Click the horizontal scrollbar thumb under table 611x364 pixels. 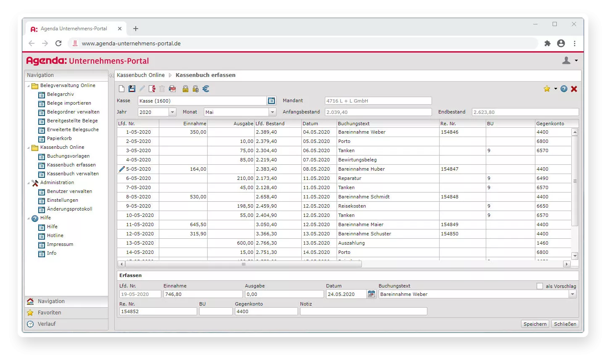[x=243, y=264]
